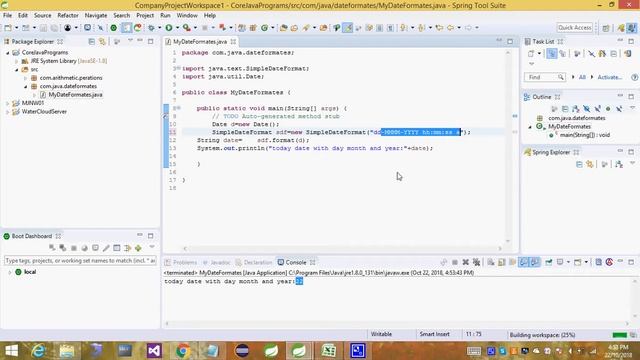This screenshot has height=360, width=640.
Task: Click the Find field in Task List
Action: (544, 77)
